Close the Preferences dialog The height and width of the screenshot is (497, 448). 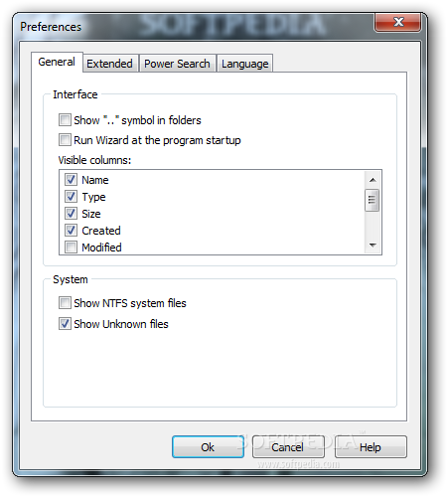click(x=398, y=23)
